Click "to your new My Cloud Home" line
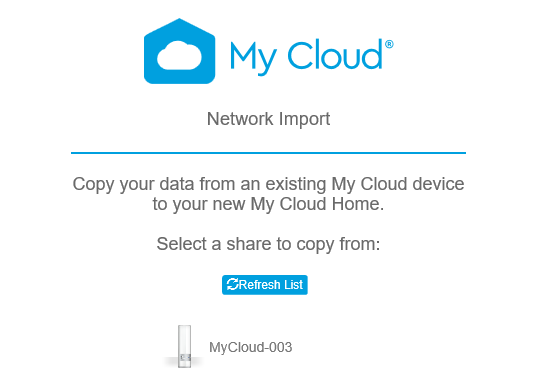The height and width of the screenshot is (377, 546). 268,204
